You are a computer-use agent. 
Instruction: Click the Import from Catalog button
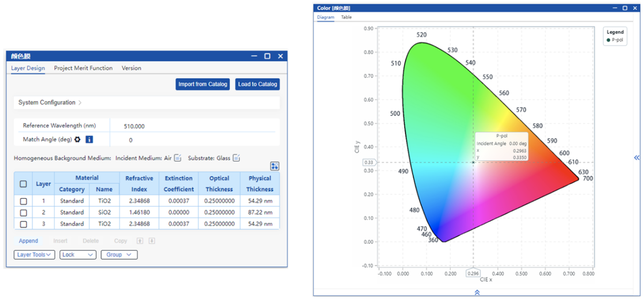[x=203, y=84]
